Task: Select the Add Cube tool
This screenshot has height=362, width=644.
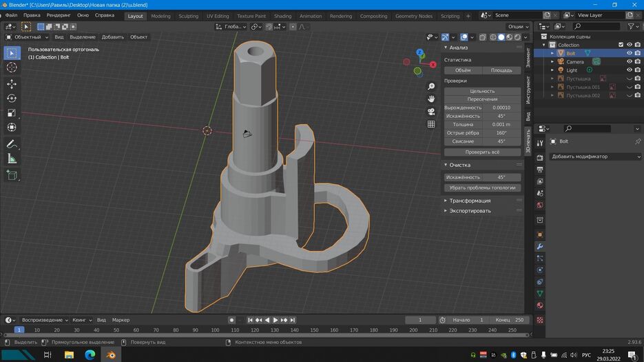Action: coord(12,175)
